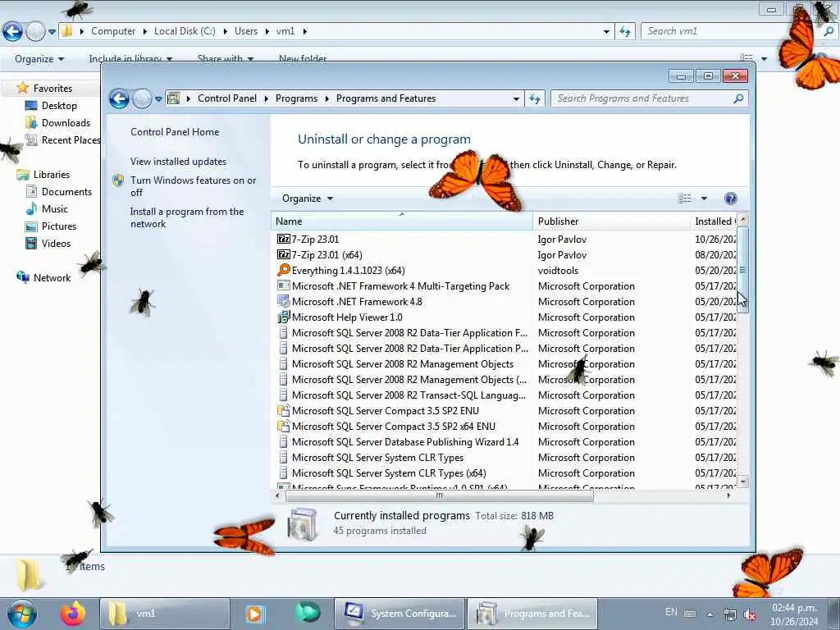Open Downloads in Explorer Favorites

tap(66, 123)
